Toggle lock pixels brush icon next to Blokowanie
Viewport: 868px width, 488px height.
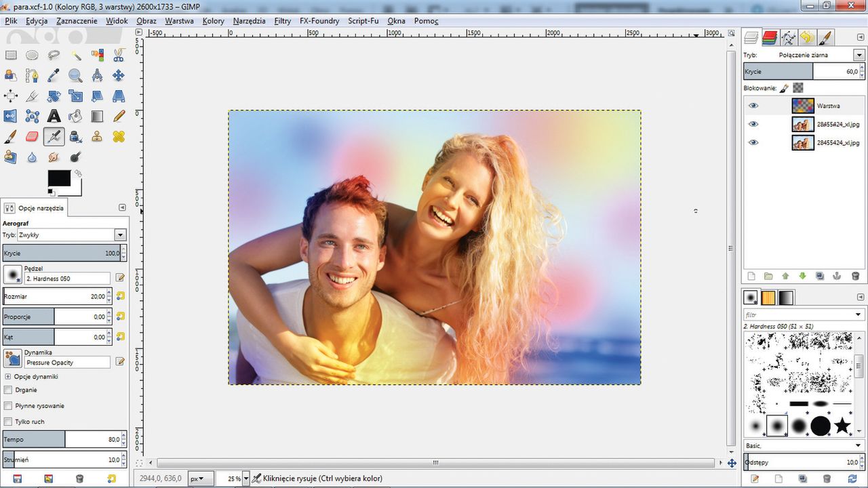[784, 88]
